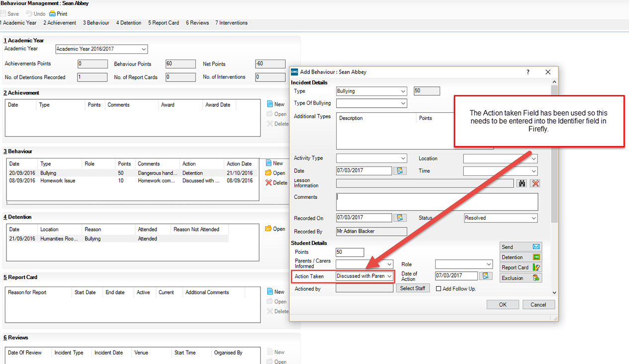Viewport: 629px width, 364px height.
Task: Open the selected Behaviour record
Action: point(275,173)
